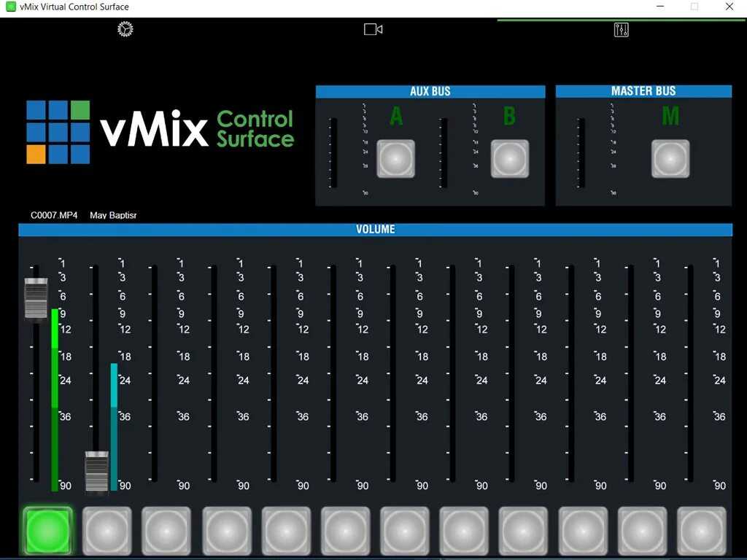Minimize the vMix Virtual Control Surface window
This screenshot has width=747, height=560.
(660, 7)
